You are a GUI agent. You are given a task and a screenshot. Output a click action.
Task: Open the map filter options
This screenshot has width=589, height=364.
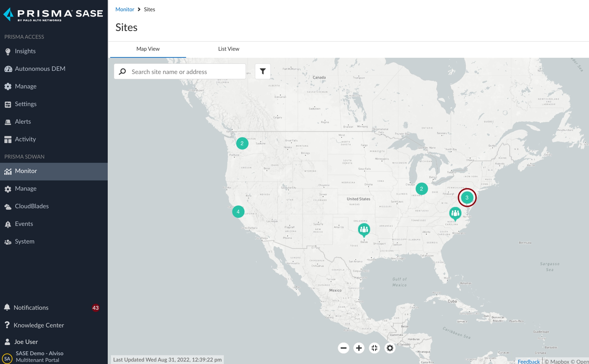(262, 71)
